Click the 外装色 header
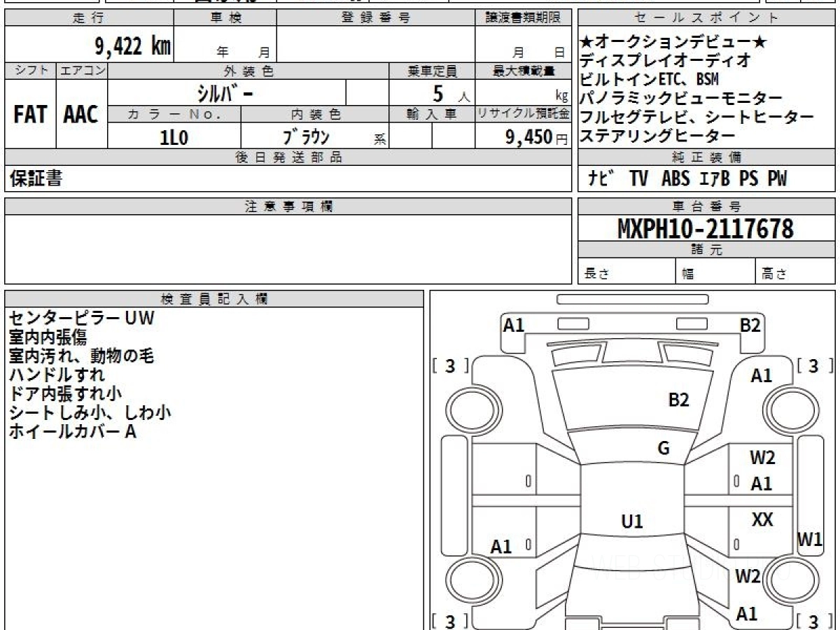 248,71
